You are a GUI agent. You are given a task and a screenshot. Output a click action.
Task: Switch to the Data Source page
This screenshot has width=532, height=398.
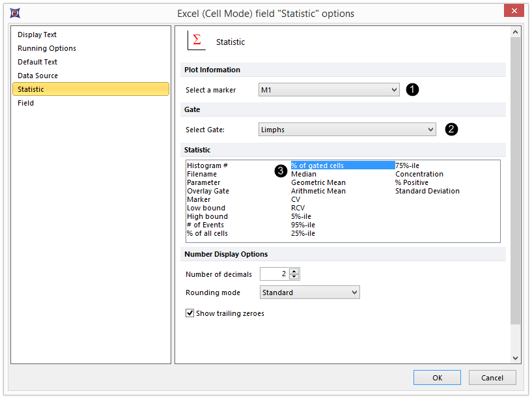click(38, 76)
